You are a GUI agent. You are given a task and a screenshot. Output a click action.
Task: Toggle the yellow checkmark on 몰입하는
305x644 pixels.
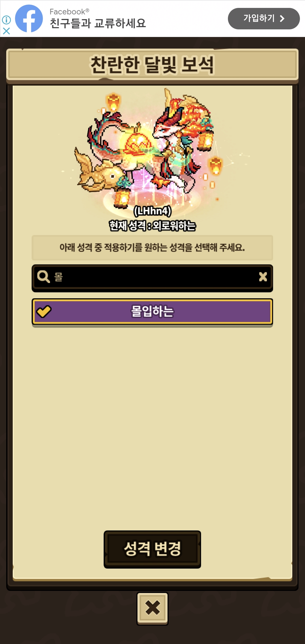pos(44,312)
